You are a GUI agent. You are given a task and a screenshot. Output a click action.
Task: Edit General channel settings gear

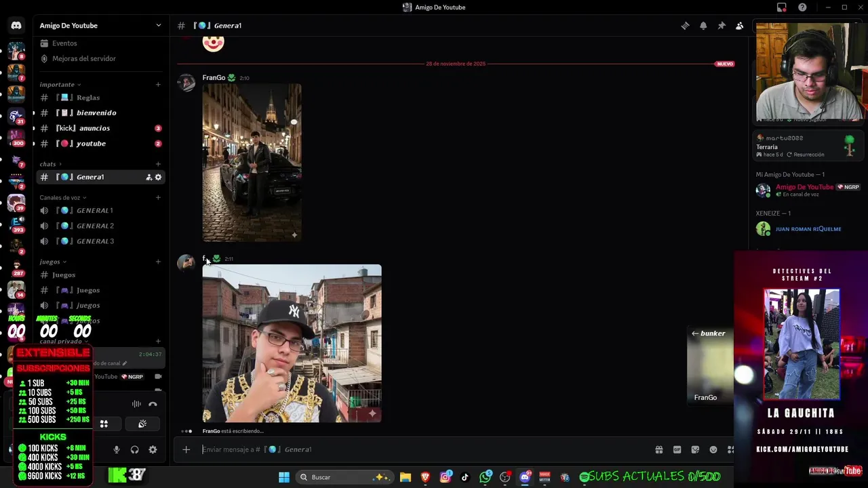(x=158, y=178)
